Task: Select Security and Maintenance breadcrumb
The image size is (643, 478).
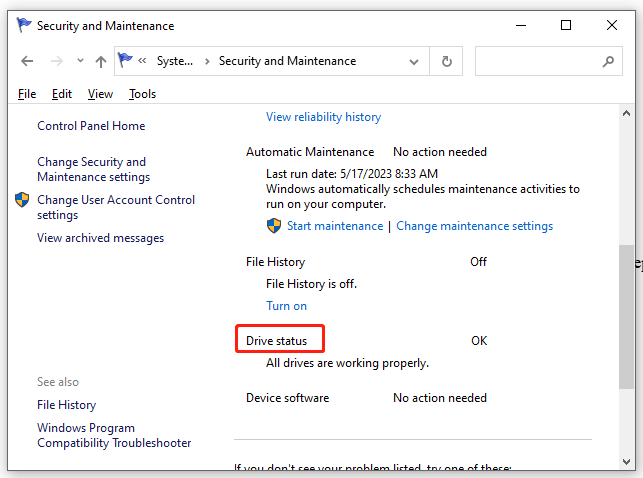Action: tap(287, 61)
